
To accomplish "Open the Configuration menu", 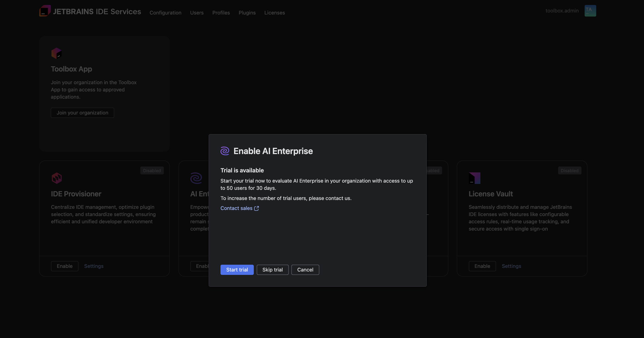I will (165, 12).
